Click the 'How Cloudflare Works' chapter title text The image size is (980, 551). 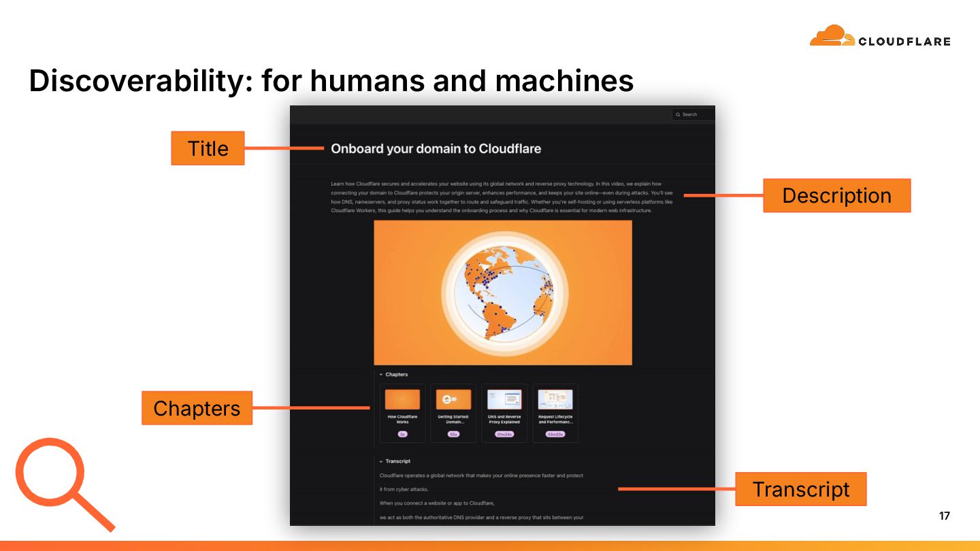pos(402,419)
